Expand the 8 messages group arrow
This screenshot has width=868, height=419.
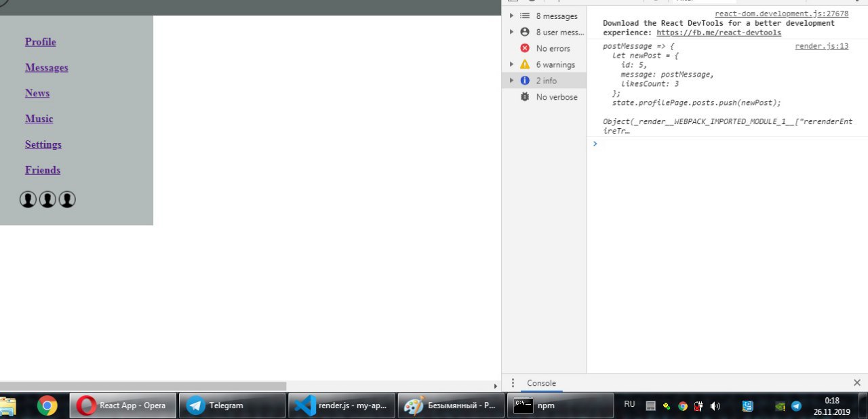click(x=512, y=16)
